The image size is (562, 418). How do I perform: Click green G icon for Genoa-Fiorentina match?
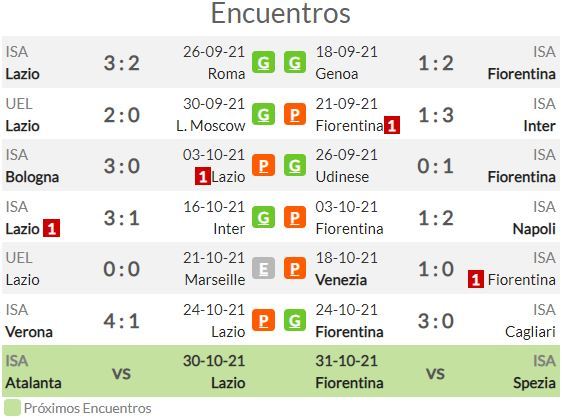(295, 62)
